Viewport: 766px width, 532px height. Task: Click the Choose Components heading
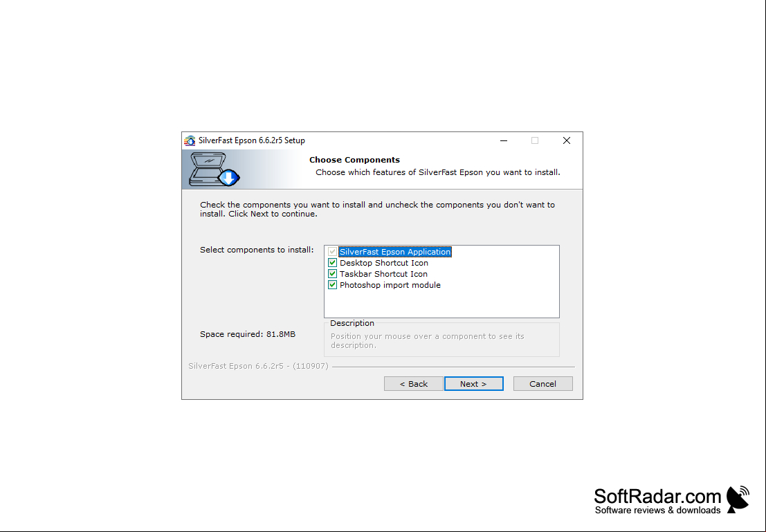tap(354, 160)
